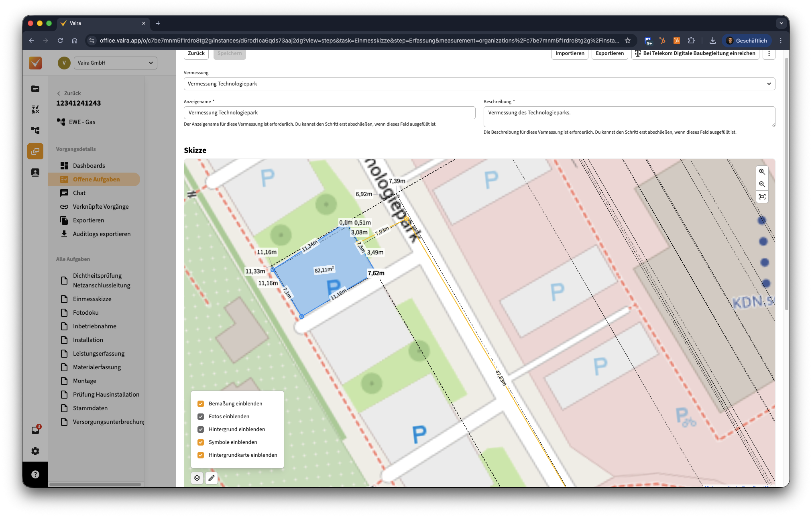Open settings gear in left sidebar

tap(35, 451)
